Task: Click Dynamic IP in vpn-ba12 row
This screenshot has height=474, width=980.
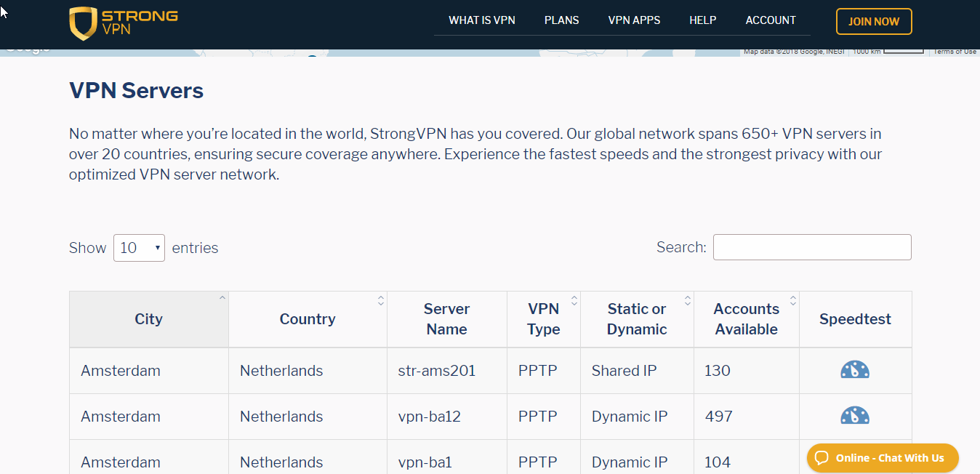Action: (x=630, y=417)
